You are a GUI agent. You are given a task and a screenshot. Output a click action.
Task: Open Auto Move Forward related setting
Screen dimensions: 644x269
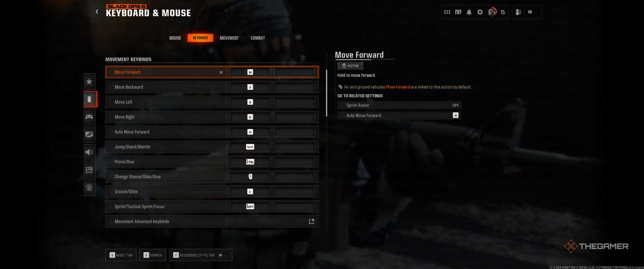399,115
